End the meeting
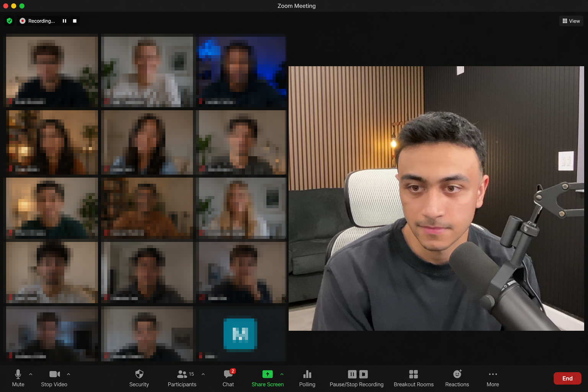Image resolution: width=588 pixels, height=392 pixels. coord(567,378)
